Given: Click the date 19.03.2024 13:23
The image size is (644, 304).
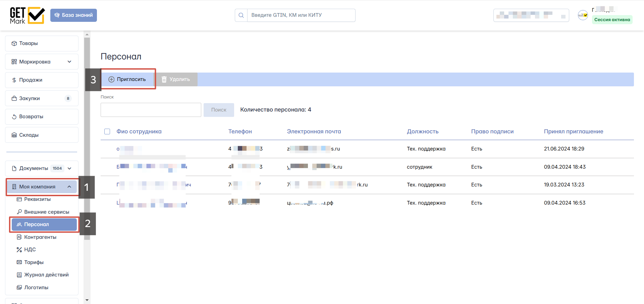Looking at the screenshot, I should tap(564, 185).
